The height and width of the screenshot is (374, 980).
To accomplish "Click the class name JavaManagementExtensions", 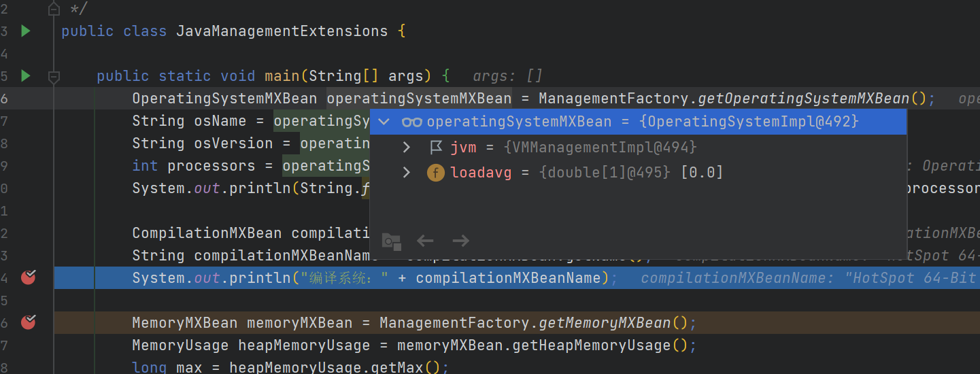I will pyautogui.click(x=282, y=31).
